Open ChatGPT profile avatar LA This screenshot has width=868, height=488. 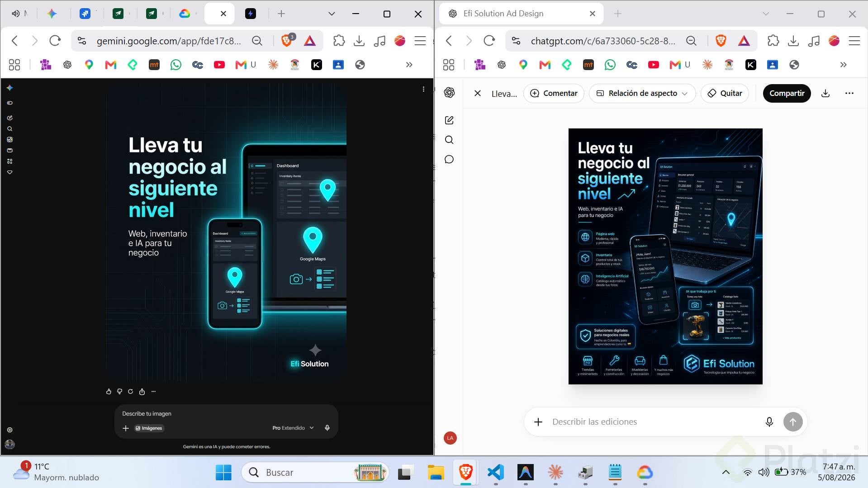click(450, 438)
